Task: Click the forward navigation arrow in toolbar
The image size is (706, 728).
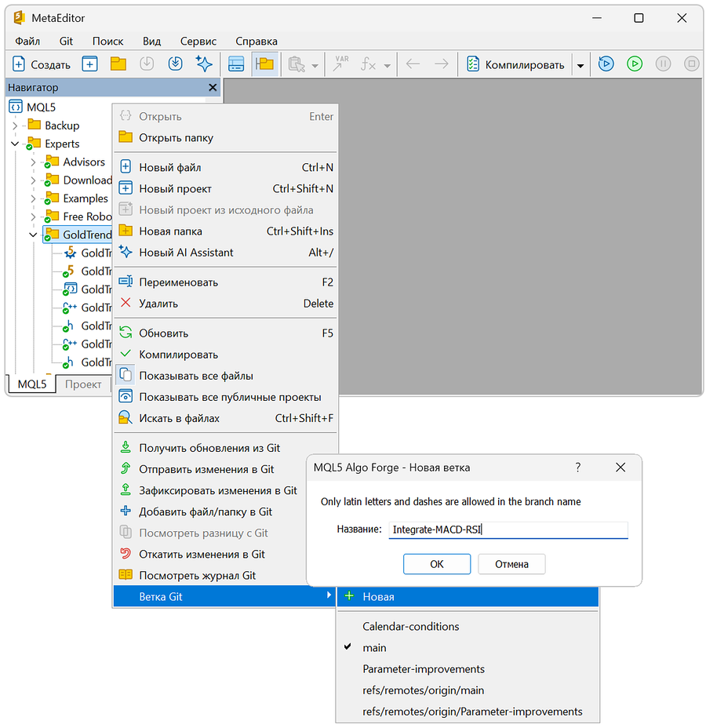Action: 441,64
